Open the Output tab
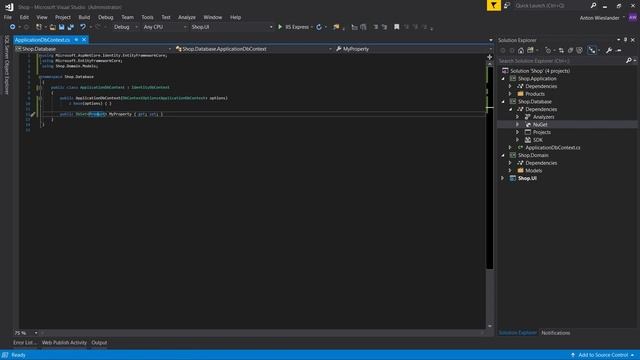 point(99,343)
